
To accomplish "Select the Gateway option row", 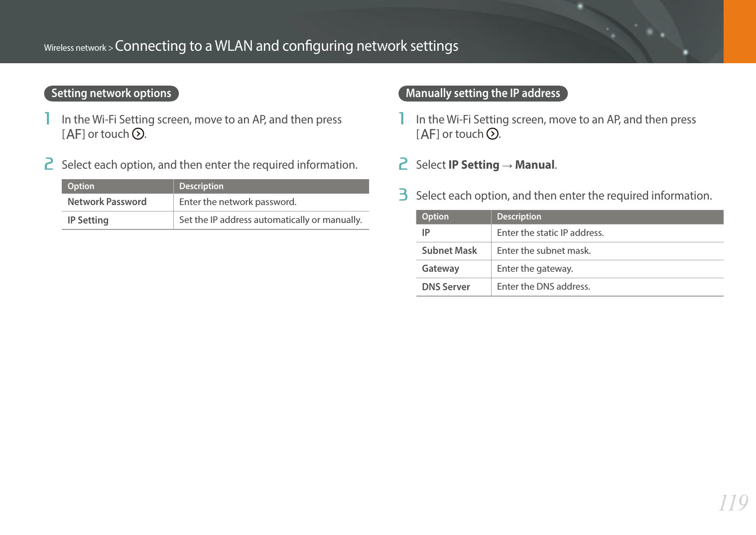I will (x=440, y=269).
